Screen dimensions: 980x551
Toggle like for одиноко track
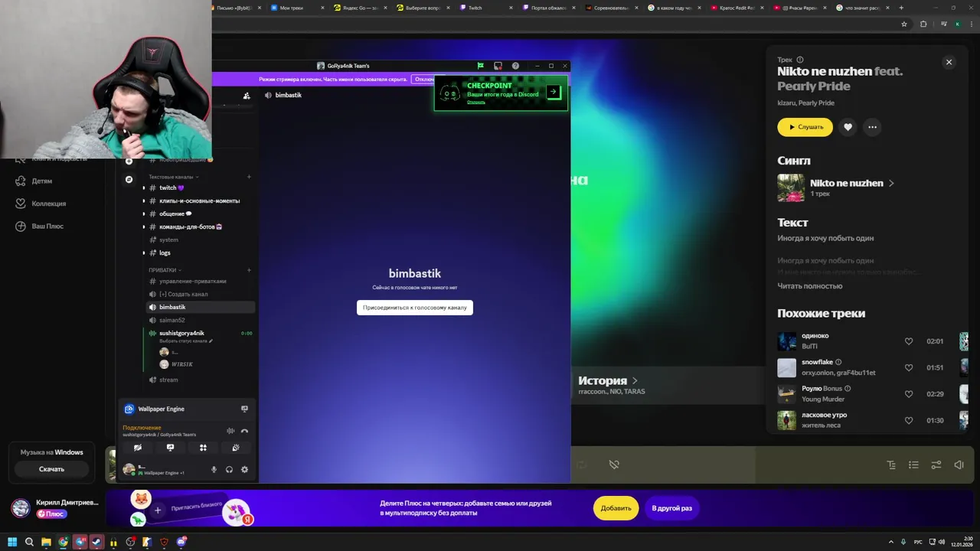point(909,341)
